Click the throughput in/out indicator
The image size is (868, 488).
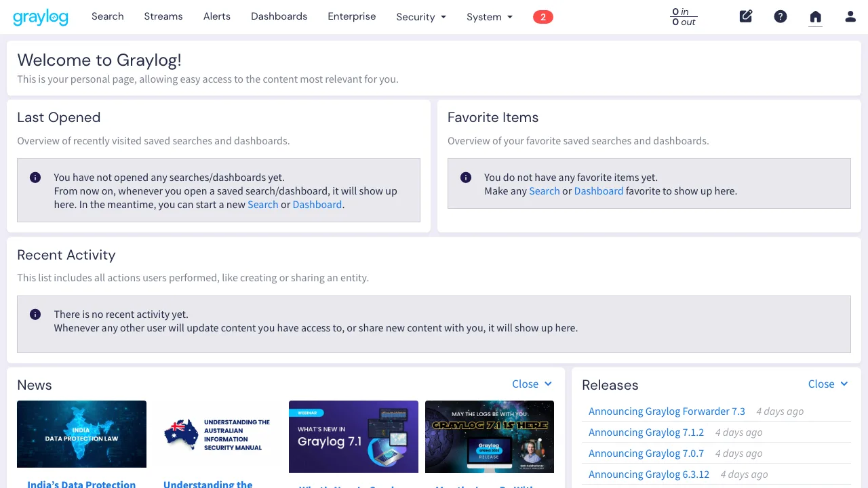(x=684, y=17)
